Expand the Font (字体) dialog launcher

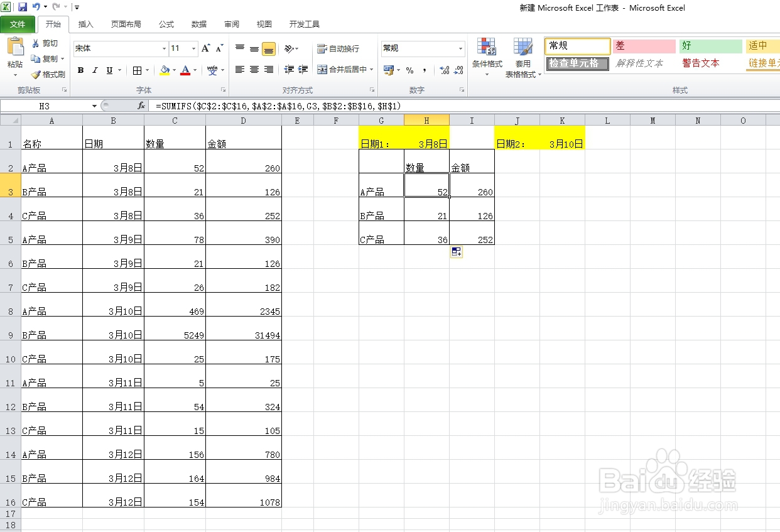[x=223, y=90]
